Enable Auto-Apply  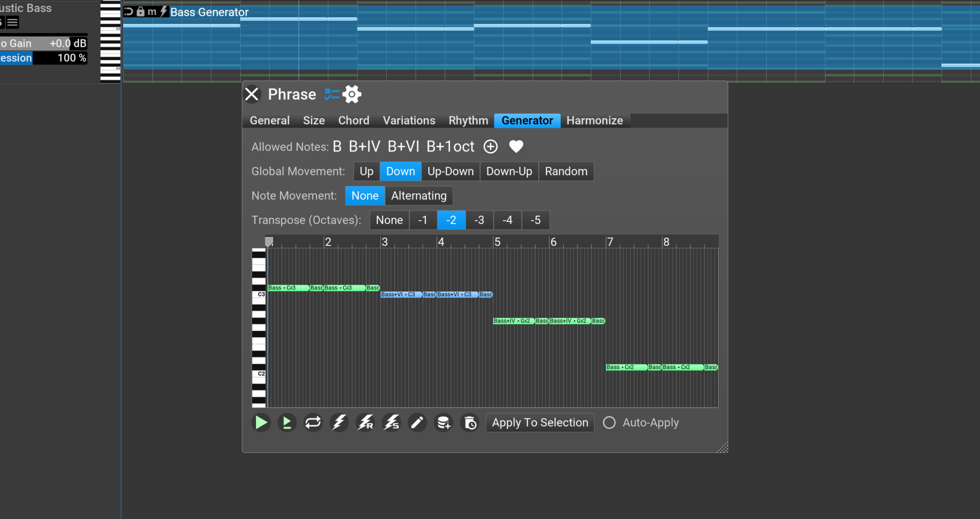[x=609, y=422]
